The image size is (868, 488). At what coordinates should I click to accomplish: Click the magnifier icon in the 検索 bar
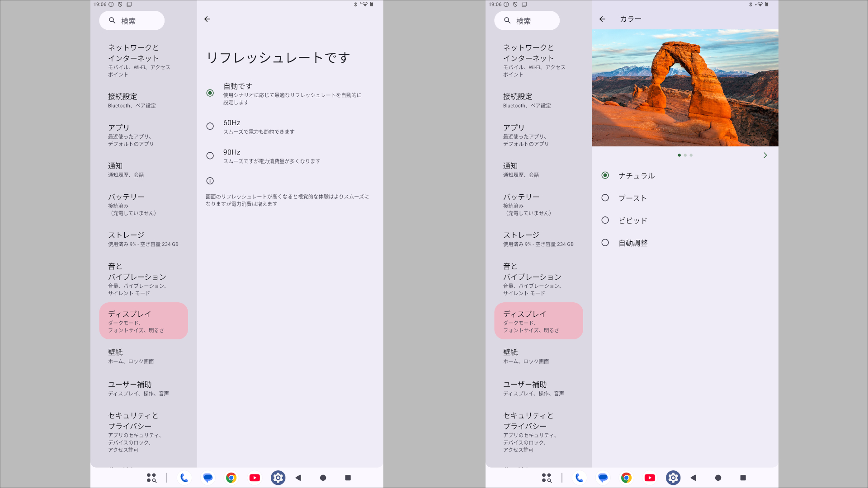112,20
